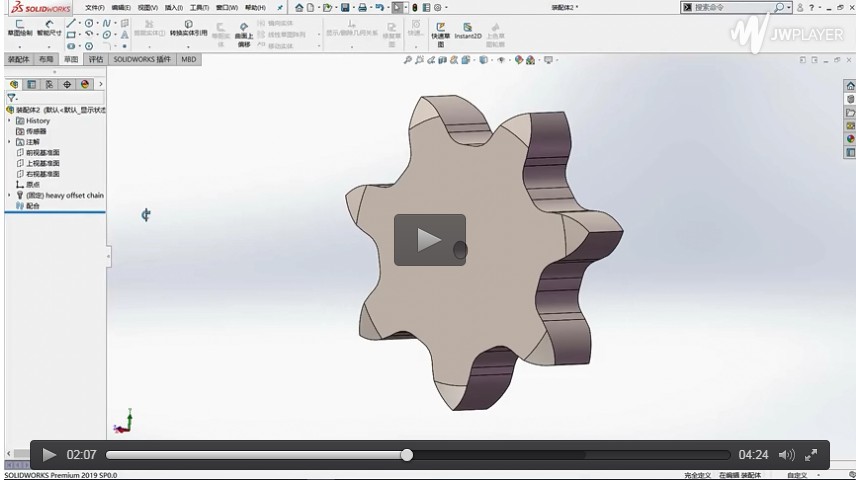Click the Instant2D icon
Viewport: 856px width, 481px height.
tap(467, 29)
